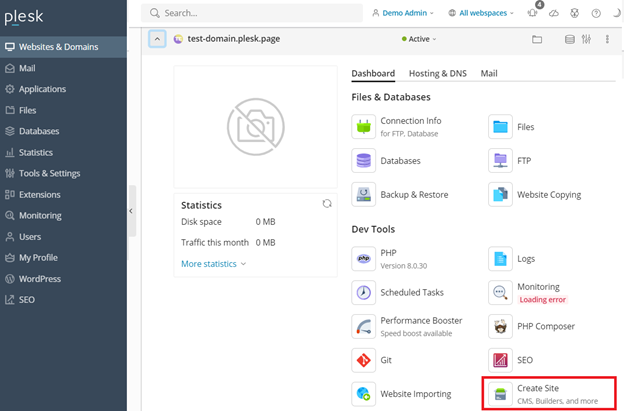This screenshot has height=411, width=624.
Task: Open the SEO chart icon in Dev Tools
Action: [500, 360]
